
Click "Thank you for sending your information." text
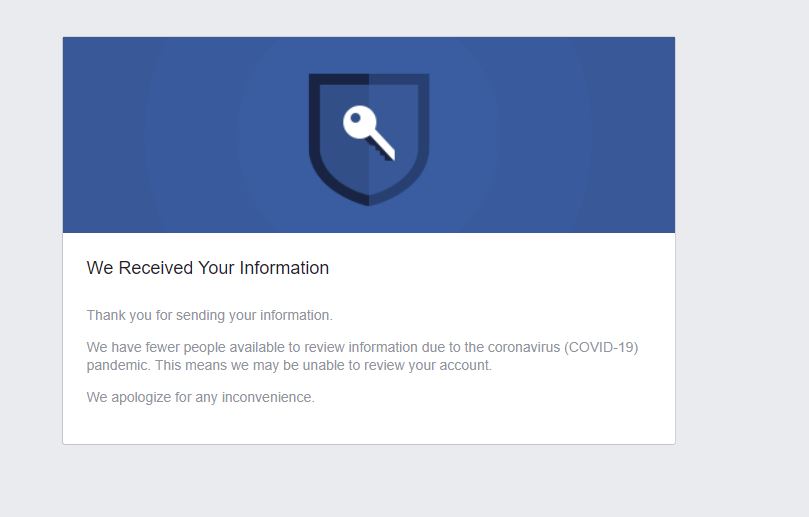pos(209,315)
